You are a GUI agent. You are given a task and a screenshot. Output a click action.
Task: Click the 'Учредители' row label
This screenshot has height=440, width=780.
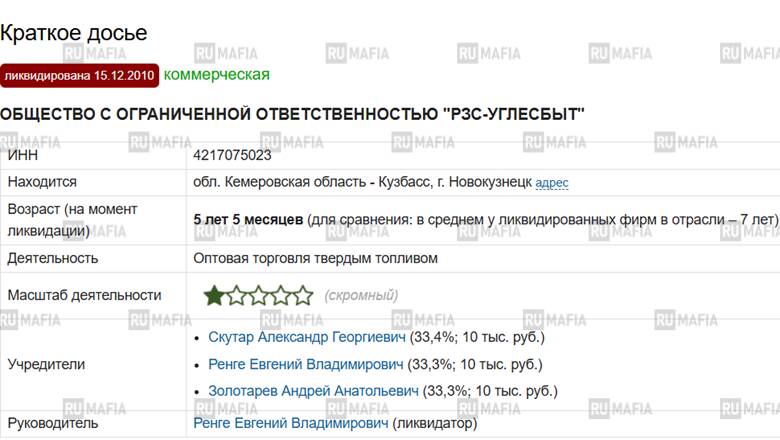click(46, 364)
